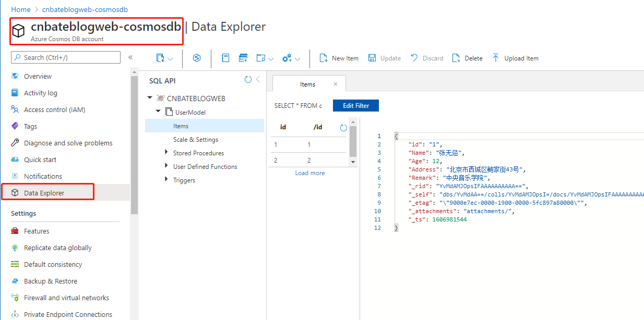The image size is (644, 320).
Task: Select the document row with id 1
Action: 308,145
